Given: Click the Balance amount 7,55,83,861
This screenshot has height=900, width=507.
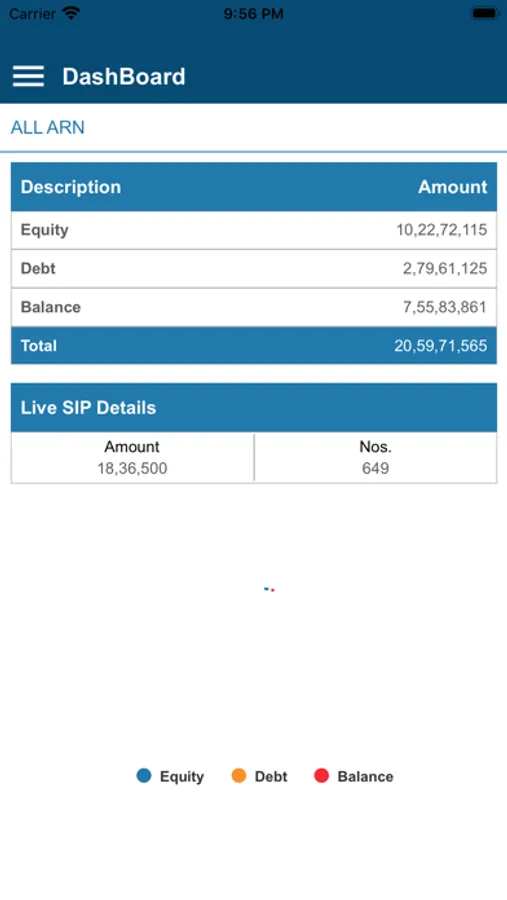Looking at the screenshot, I should point(445,307).
